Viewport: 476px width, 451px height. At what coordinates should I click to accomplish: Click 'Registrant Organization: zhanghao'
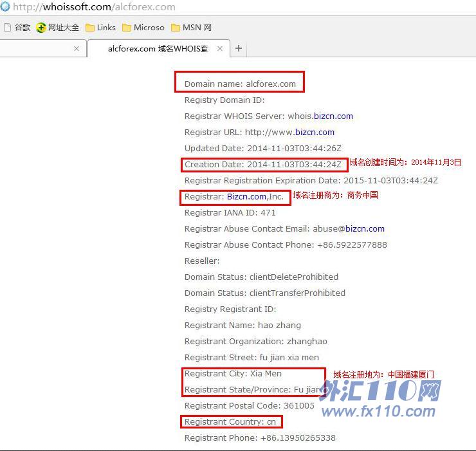tap(256, 342)
